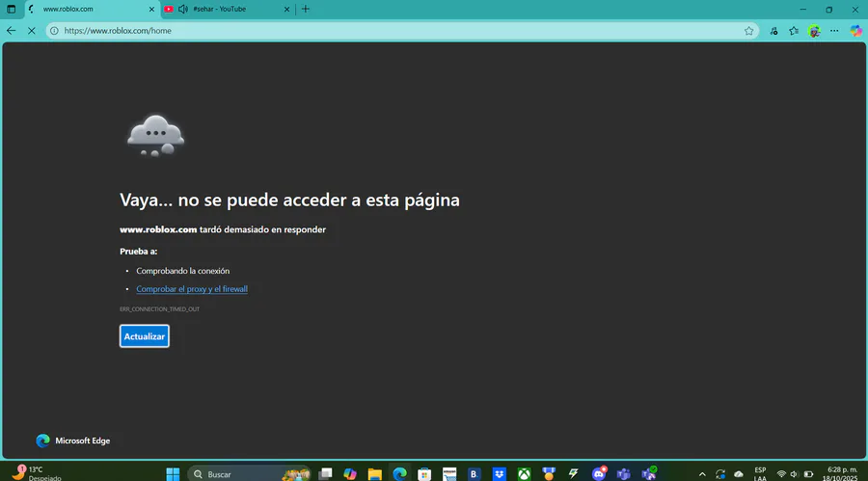This screenshot has height=481, width=868.
Task: Open the first Microsoft Teams taskbar icon
Action: point(624,474)
